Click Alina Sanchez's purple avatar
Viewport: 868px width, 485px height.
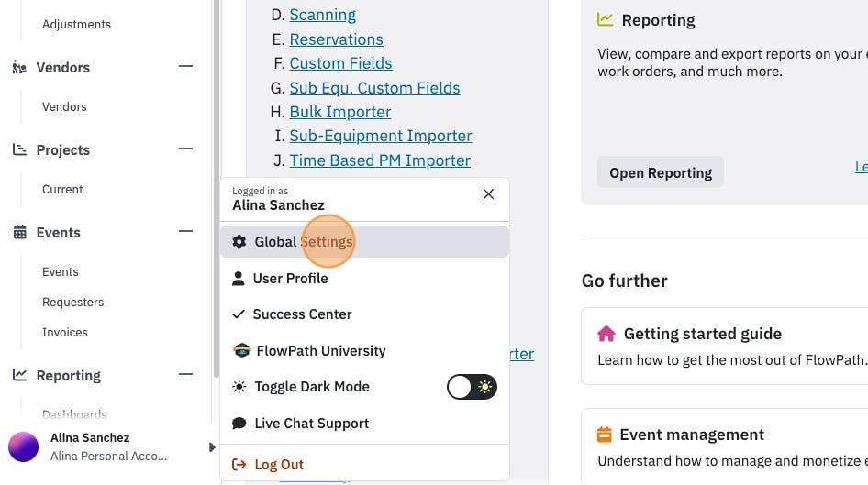(x=23, y=446)
